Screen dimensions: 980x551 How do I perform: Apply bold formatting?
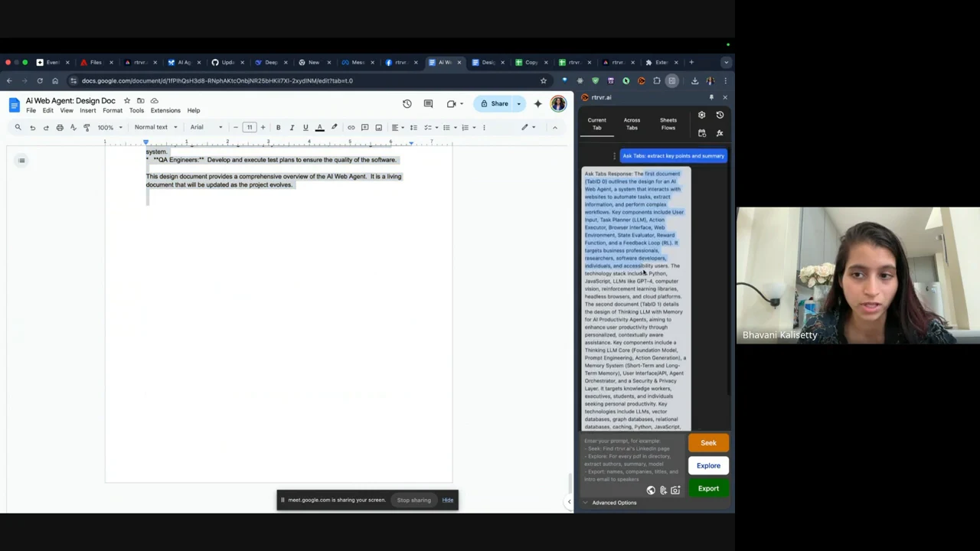[278, 128]
